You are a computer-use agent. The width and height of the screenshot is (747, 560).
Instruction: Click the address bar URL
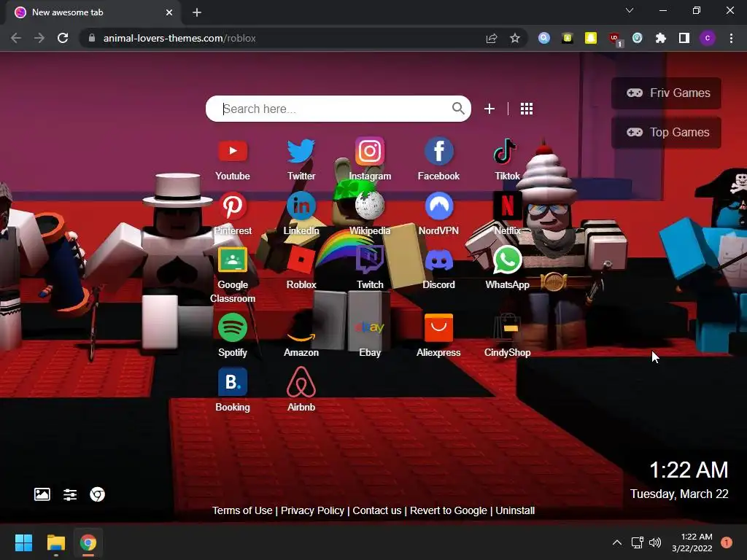pyautogui.click(x=179, y=38)
